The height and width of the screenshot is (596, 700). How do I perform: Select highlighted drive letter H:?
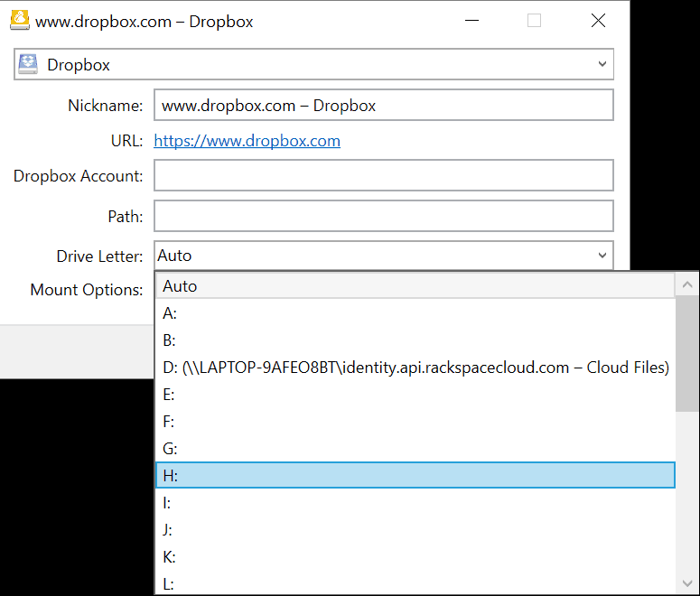415,476
